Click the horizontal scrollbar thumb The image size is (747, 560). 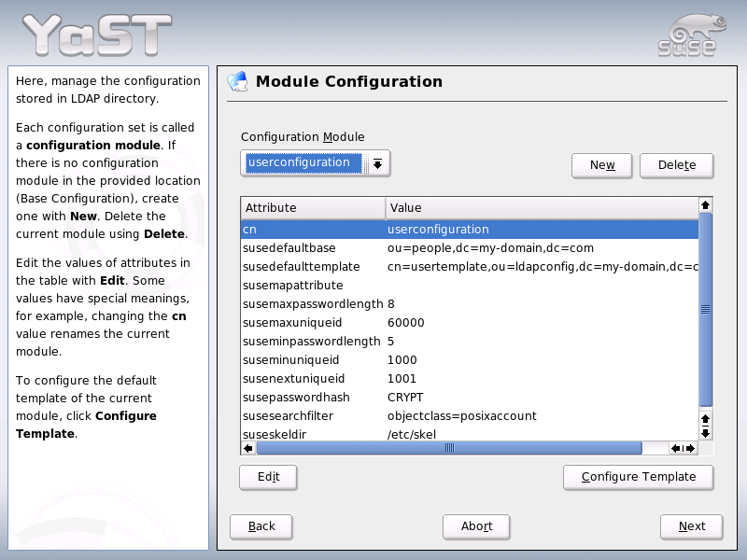click(x=449, y=448)
